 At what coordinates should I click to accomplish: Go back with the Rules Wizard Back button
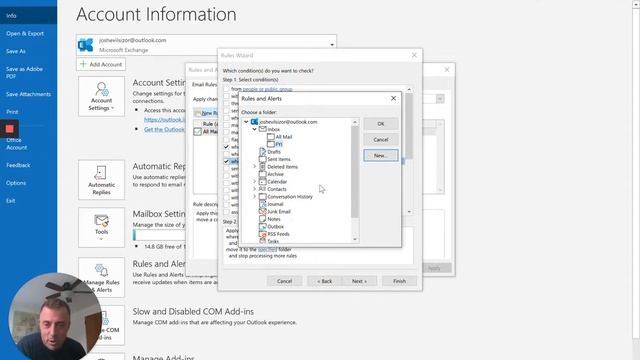324,281
